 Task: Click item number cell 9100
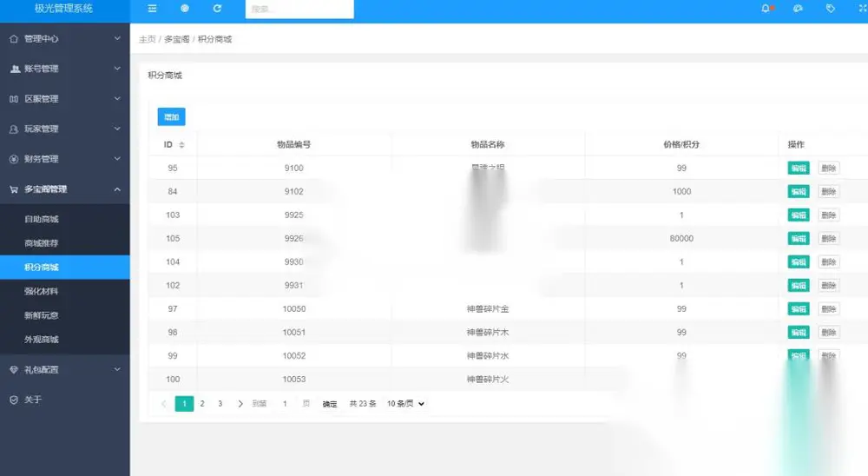coord(294,168)
